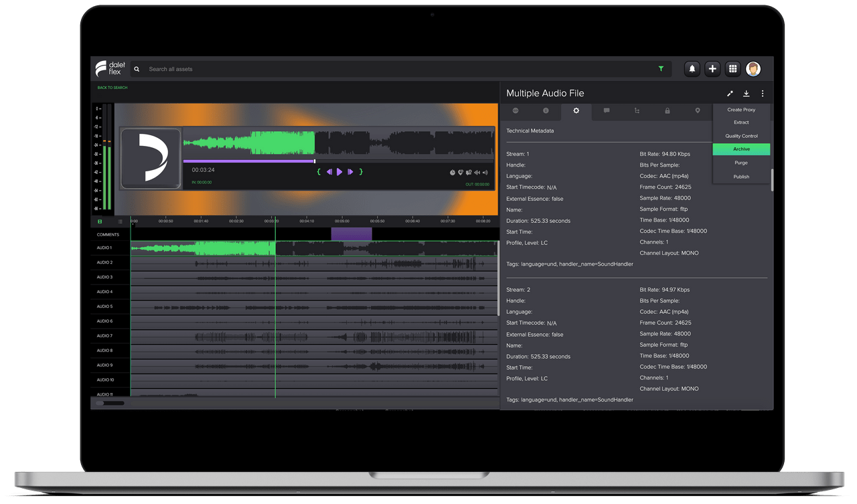Open the three-dot more actions menu
Viewport: 857px width, 504px height.
763,94
